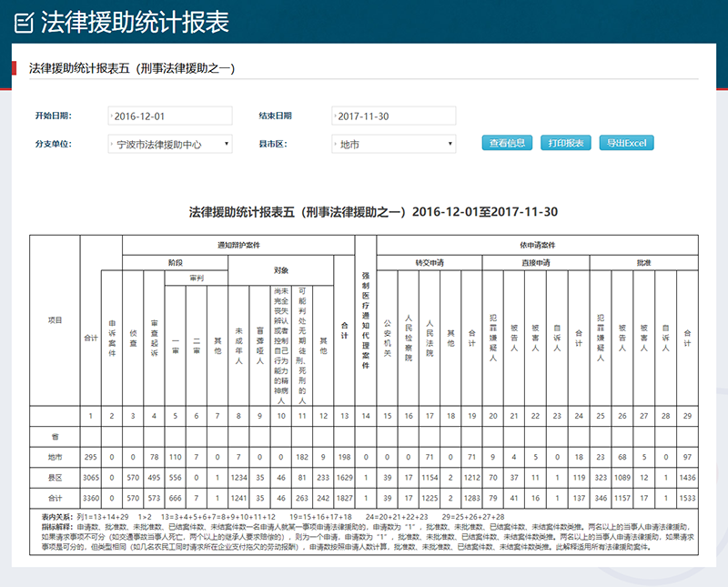
Task: Click value 1089 in 县区 row
Action: 622,478
